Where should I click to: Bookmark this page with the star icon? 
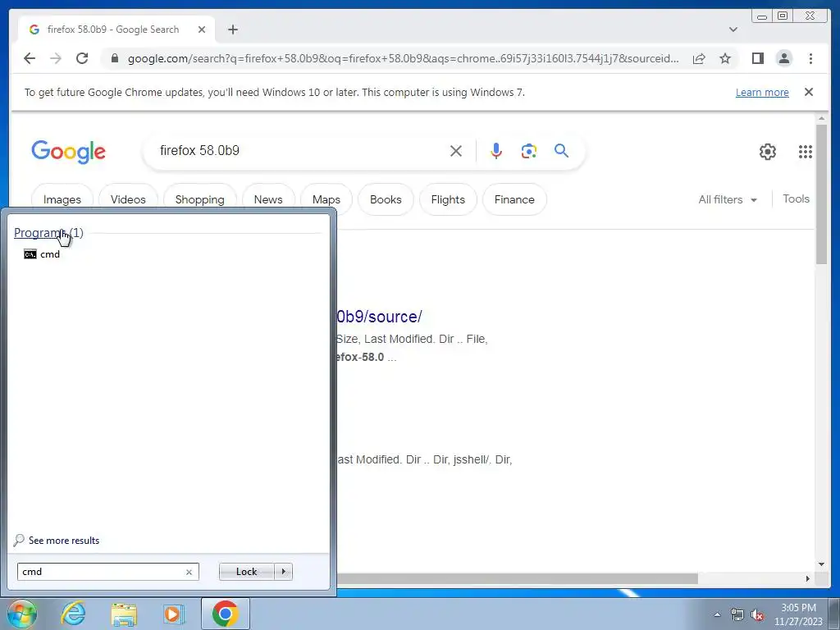725,58
